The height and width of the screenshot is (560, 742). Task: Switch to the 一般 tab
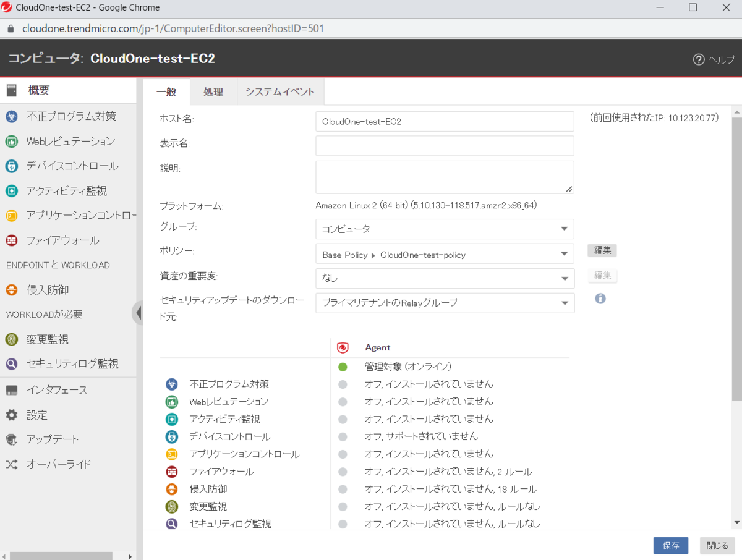click(166, 92)
